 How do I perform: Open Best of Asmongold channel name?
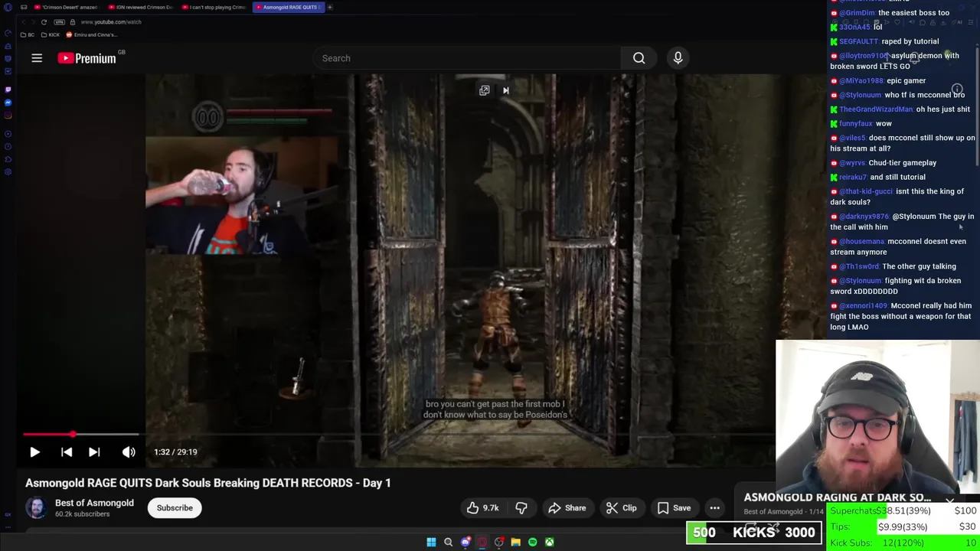point(94,503)
